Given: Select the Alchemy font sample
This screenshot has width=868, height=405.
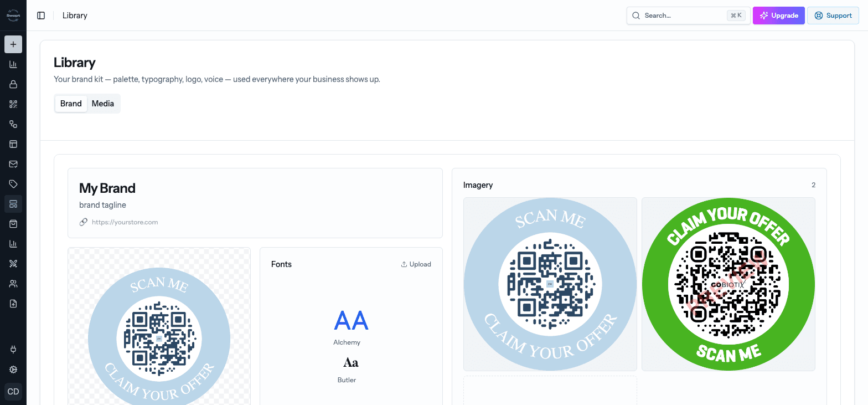Looking at the screenshot, I should tap(351, 327).
